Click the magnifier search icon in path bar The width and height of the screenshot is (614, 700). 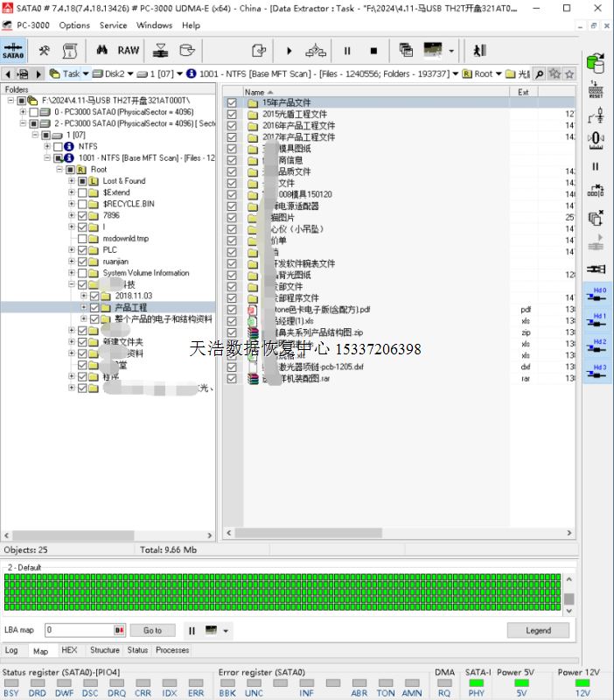pos(540,74)
